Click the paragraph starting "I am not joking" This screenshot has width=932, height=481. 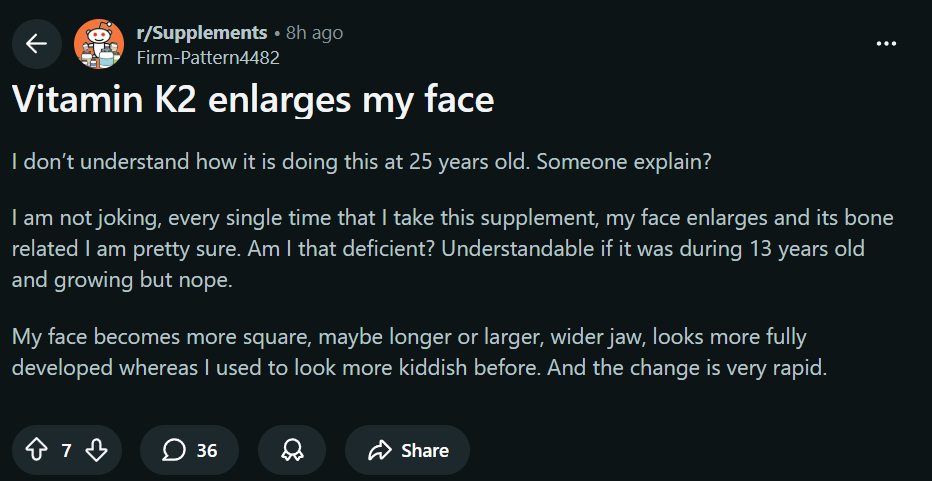pyautogui.click(x=452, y=249)
